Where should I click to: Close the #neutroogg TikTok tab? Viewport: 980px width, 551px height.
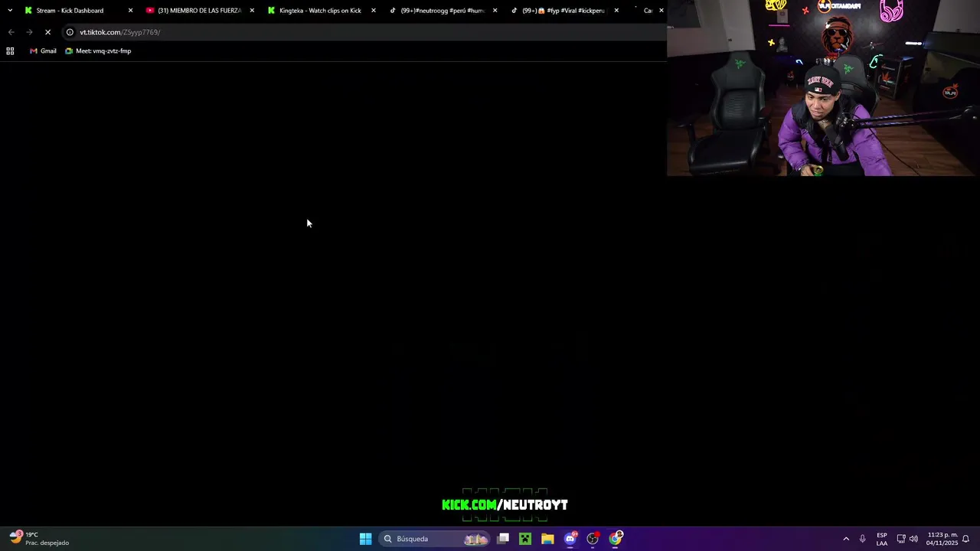point(495,11)
